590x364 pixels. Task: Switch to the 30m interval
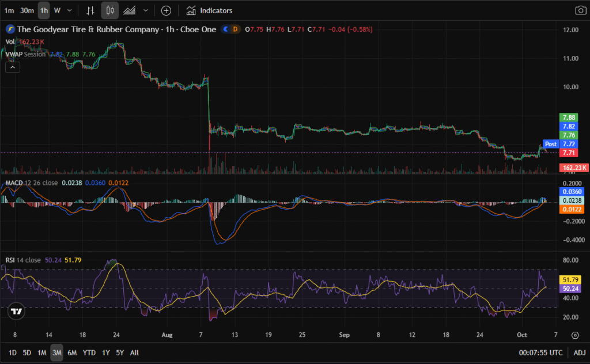click(x=27, y=10)
